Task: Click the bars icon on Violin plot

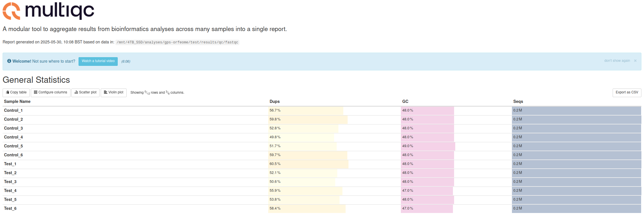Action: (106, 92)
